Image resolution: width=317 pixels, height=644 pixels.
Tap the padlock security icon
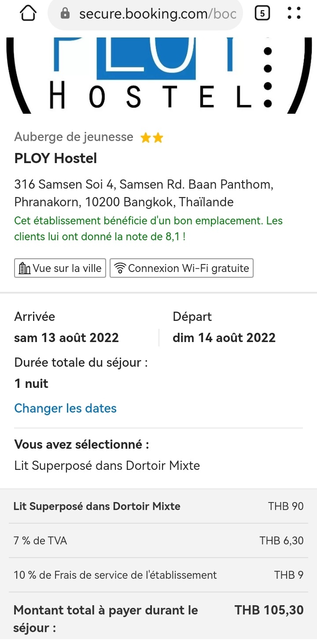tap(66, 14)
